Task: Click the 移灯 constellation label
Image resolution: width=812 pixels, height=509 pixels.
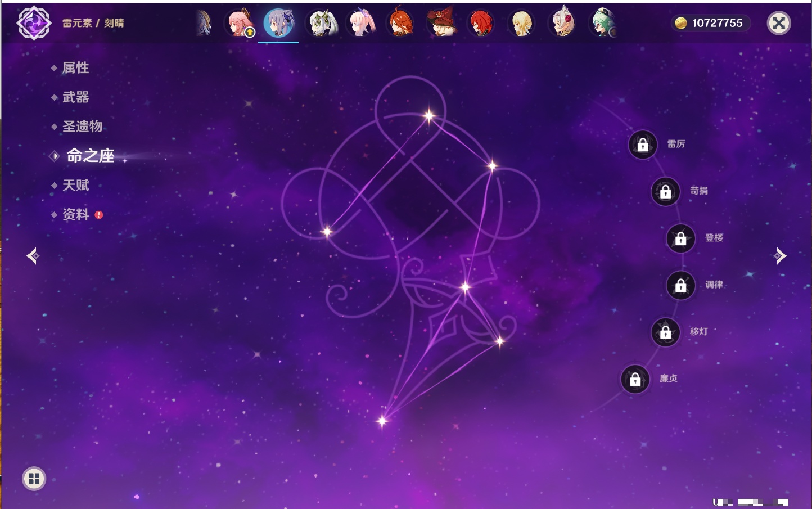Action: (699, 331)
